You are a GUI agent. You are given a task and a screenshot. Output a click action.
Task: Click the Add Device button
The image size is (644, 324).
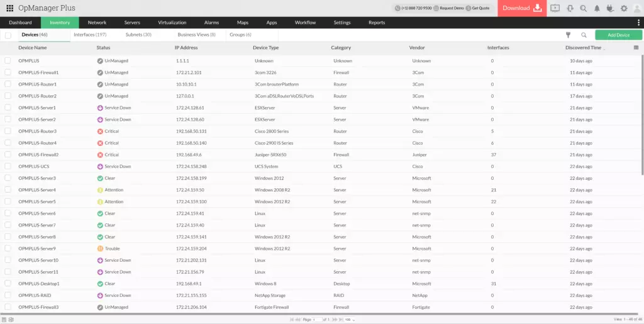619,35
